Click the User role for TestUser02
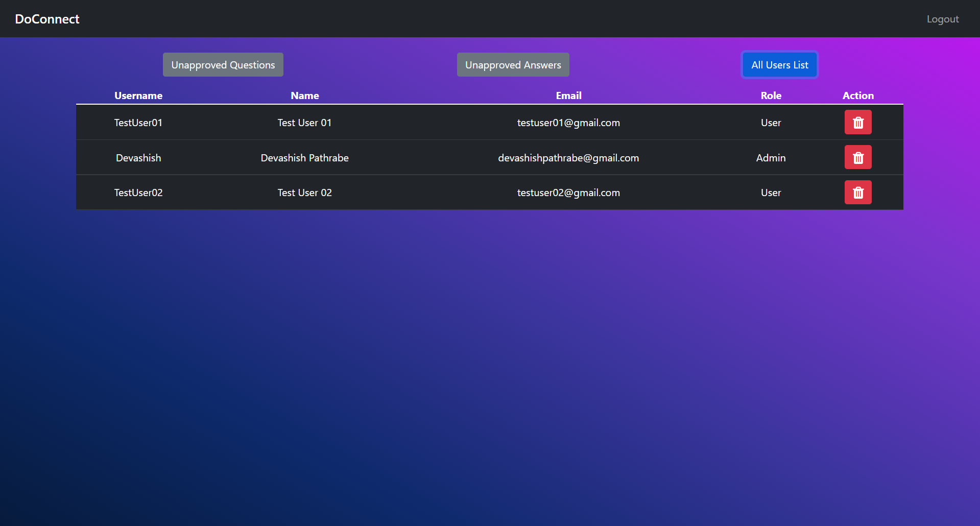 [x=771, y=193]
